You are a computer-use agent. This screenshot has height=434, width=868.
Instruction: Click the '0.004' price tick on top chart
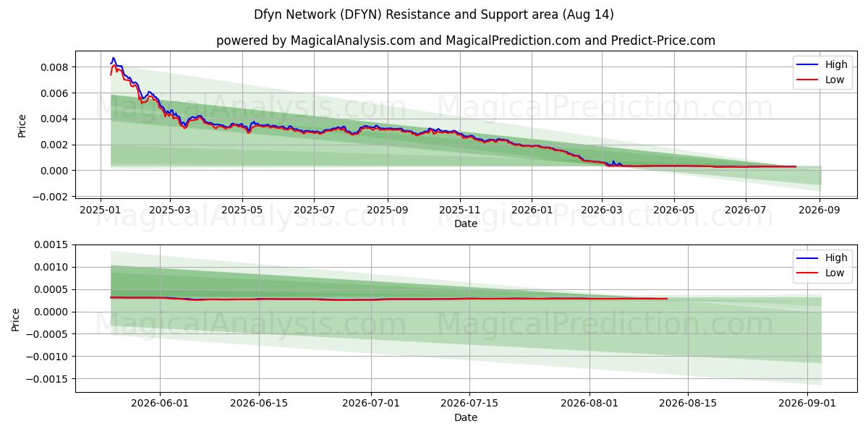click(54, 119)
